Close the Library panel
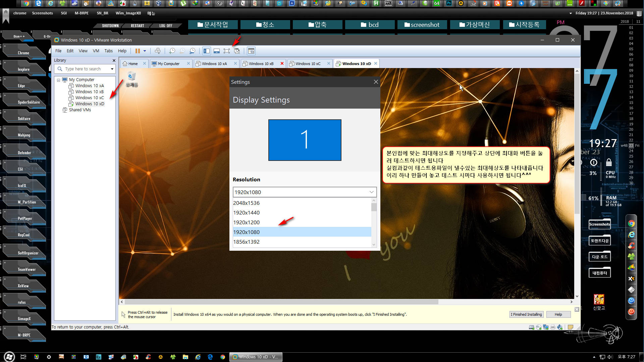Image resolution: width=644 pixels, height=362 pixels. (114, 60)
